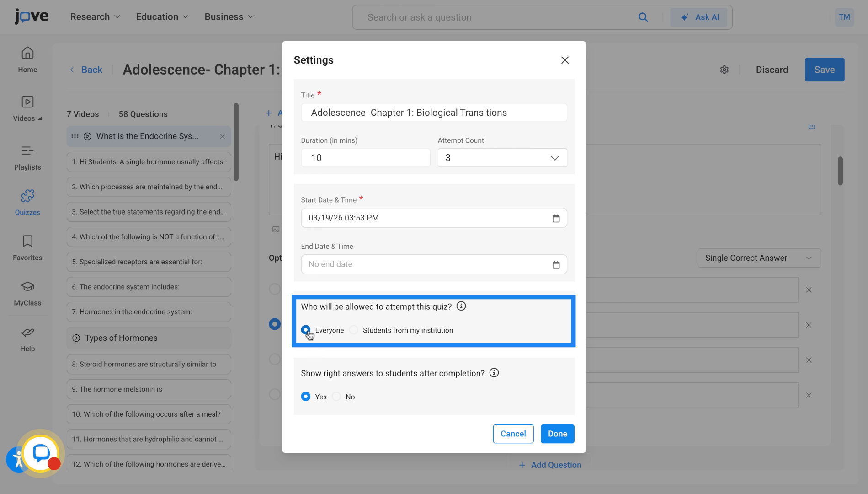This screenshot has width=868, height=494.
Task: Open the Single Correct Answer dropdown
Action: 759,258
